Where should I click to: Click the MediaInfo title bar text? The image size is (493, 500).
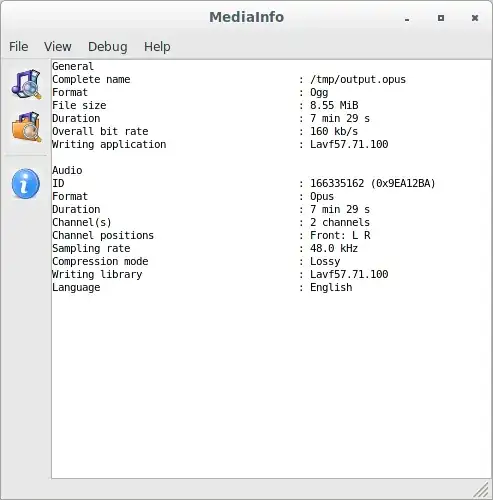(x=246, y=17)
